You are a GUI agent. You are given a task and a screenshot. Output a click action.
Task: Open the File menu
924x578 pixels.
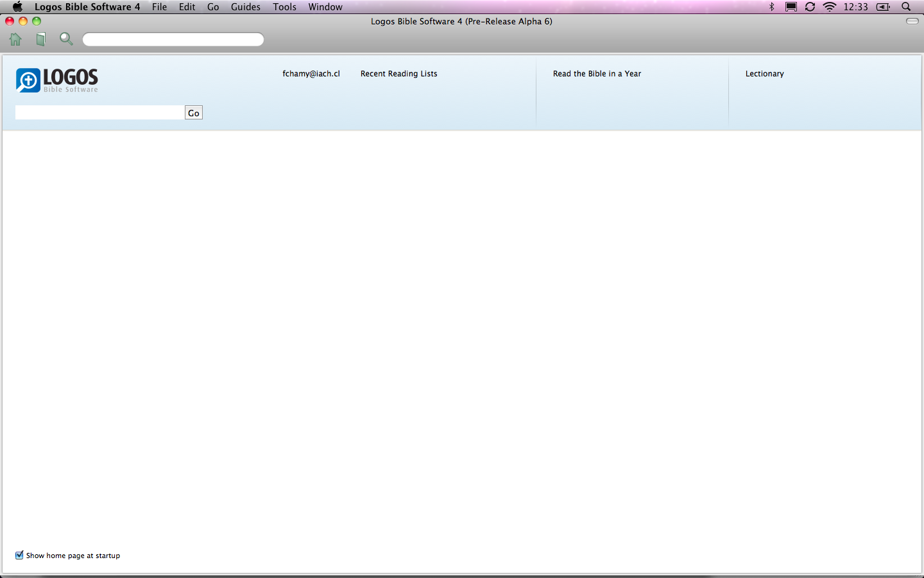[x=159, y=6]
